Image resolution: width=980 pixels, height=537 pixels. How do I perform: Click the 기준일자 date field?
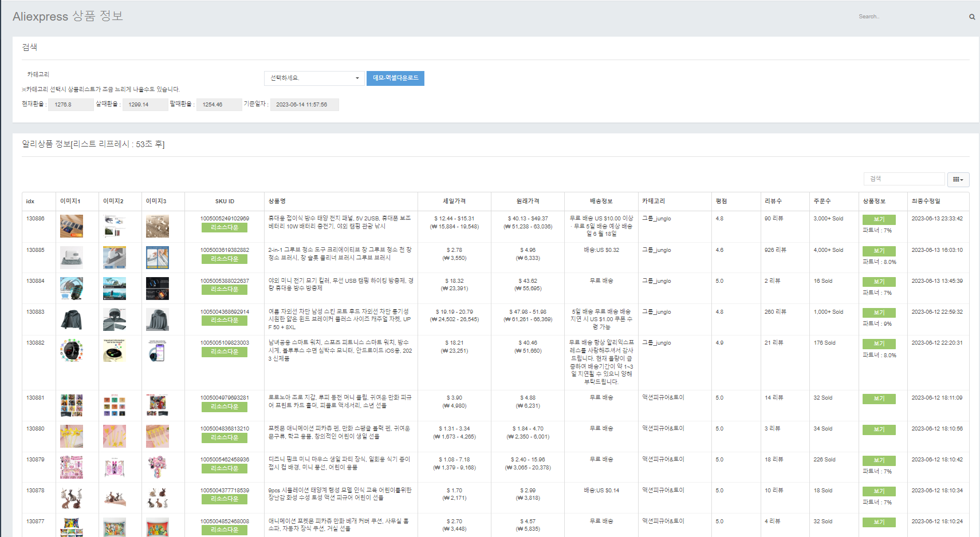coord(304,105)
